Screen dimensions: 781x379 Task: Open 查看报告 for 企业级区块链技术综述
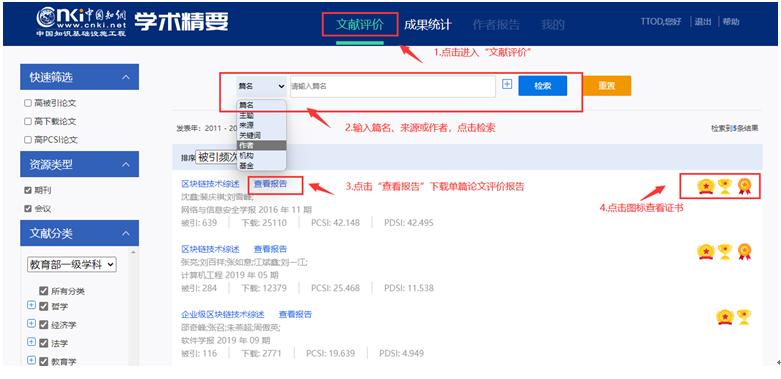click(x=295, y=314)
